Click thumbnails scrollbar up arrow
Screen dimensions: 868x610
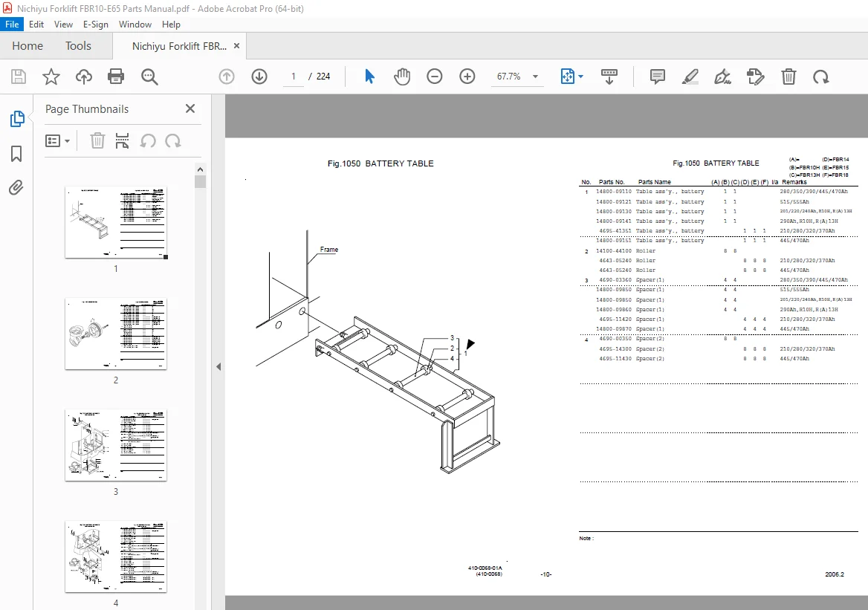(201, 169)
